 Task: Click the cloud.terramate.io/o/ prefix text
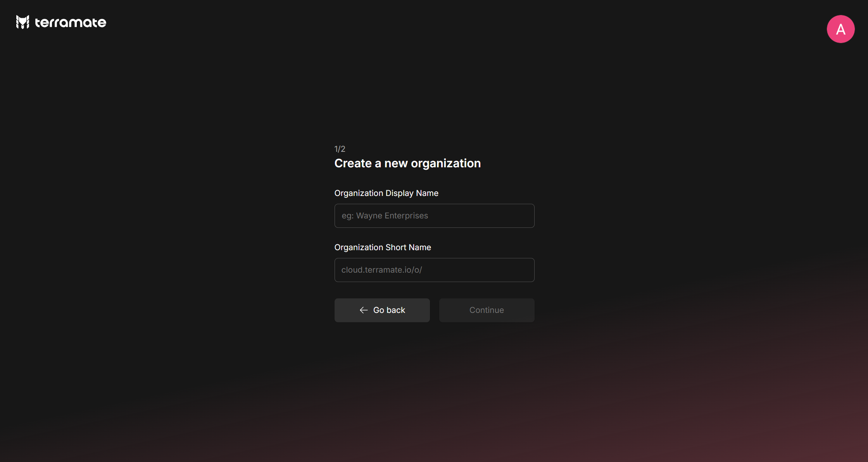pyautogui.click(x=381, y=270)
